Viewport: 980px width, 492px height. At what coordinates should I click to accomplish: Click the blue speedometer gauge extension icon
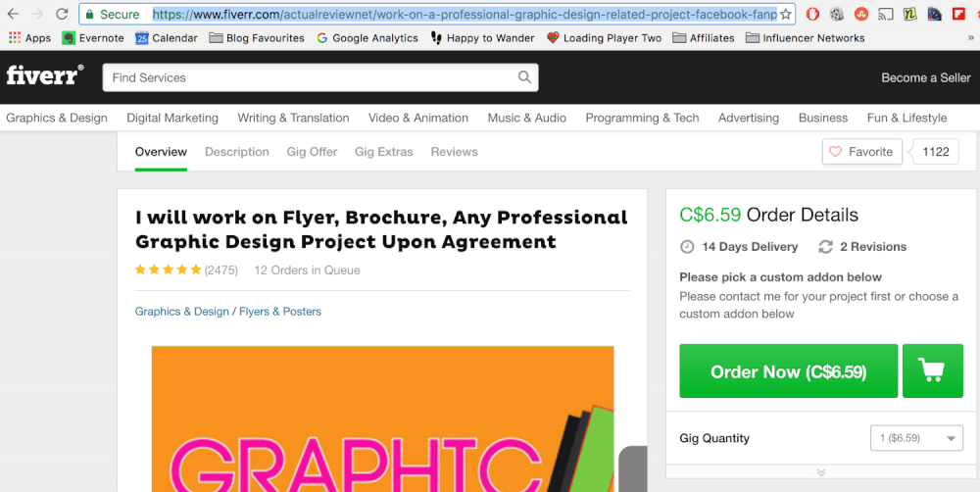(934, 14)
